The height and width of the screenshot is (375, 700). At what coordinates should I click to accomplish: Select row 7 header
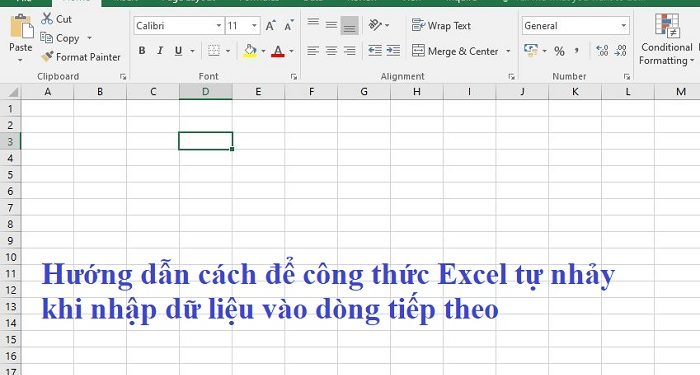(10, 208)
